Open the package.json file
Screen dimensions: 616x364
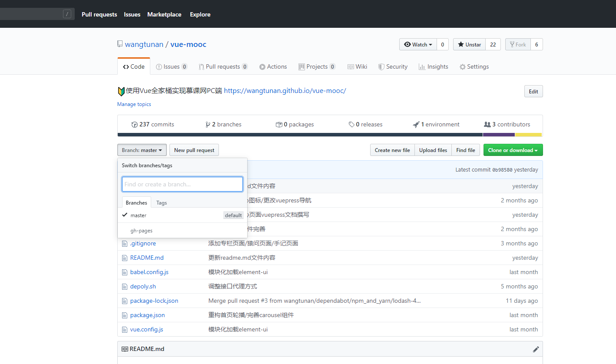(x=148, y=315)
